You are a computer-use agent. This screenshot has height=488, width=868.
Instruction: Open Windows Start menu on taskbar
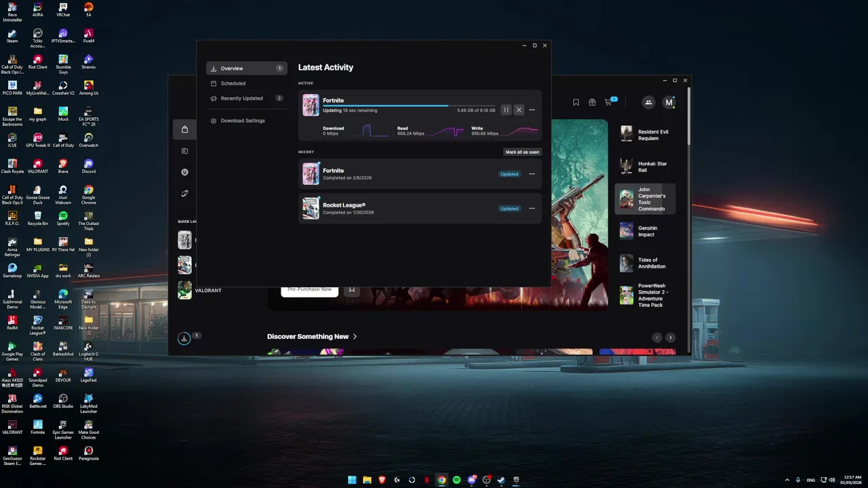[352, 480]
